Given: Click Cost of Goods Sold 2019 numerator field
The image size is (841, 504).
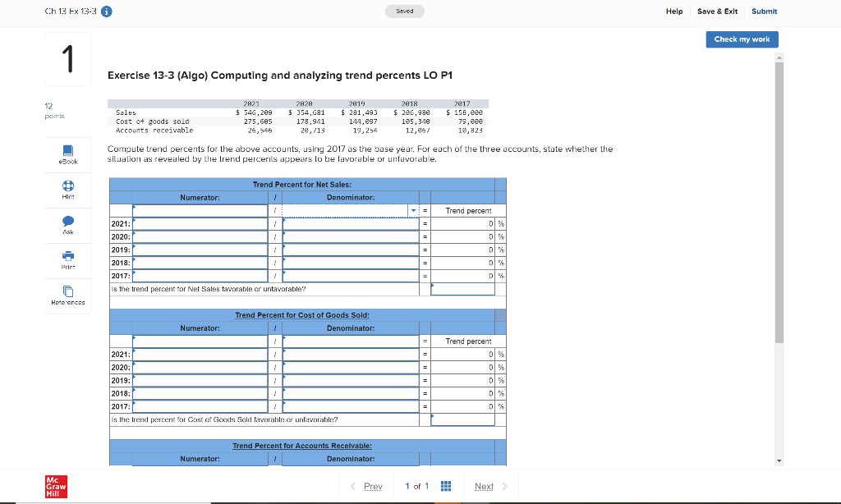Looking at the screenshot, I should point(200,381).
